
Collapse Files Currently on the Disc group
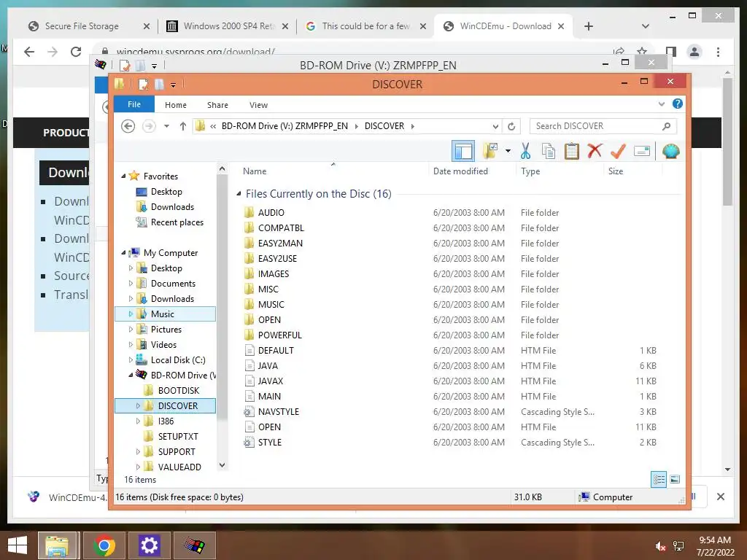click(239, 194)
